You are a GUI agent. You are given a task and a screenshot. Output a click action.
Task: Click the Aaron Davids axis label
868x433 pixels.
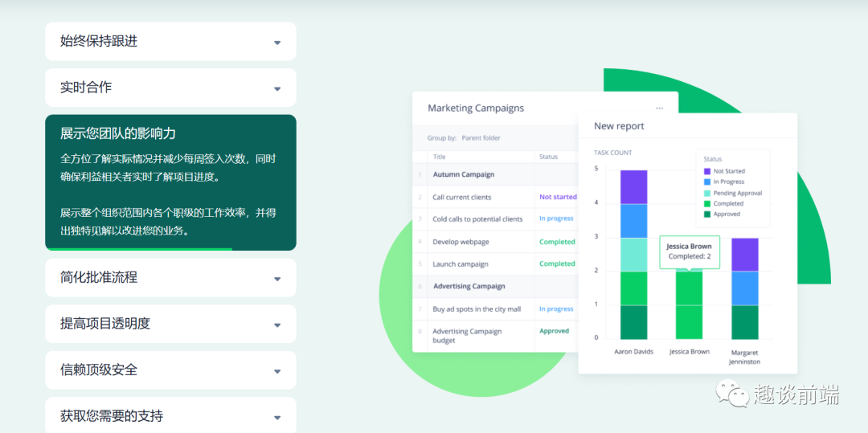[634, 352]
